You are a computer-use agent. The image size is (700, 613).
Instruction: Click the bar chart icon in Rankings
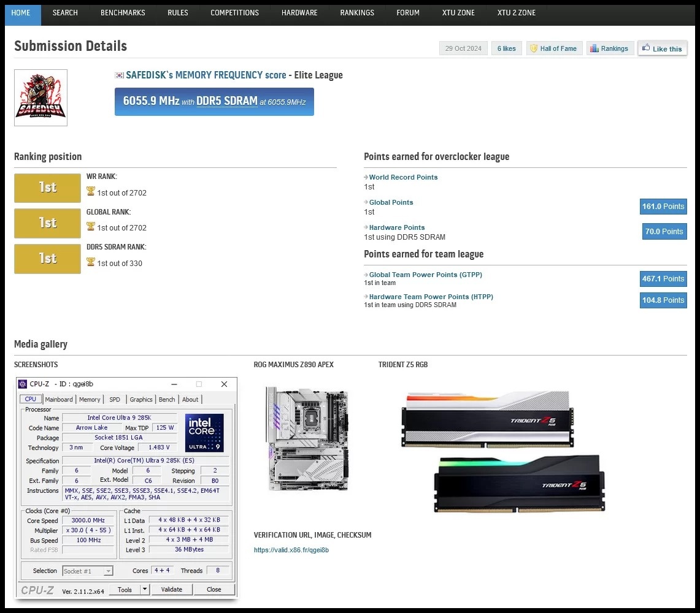tap(594, 48)
